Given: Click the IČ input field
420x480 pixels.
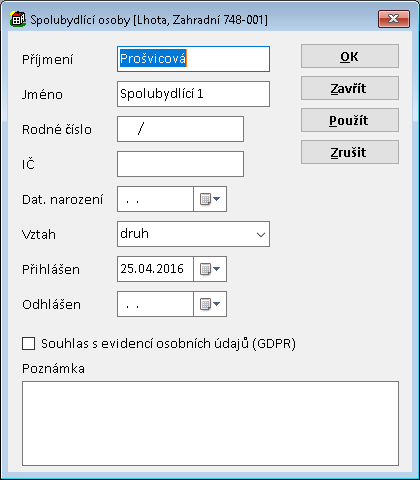Looking at the screenshot, I should 180,164.
